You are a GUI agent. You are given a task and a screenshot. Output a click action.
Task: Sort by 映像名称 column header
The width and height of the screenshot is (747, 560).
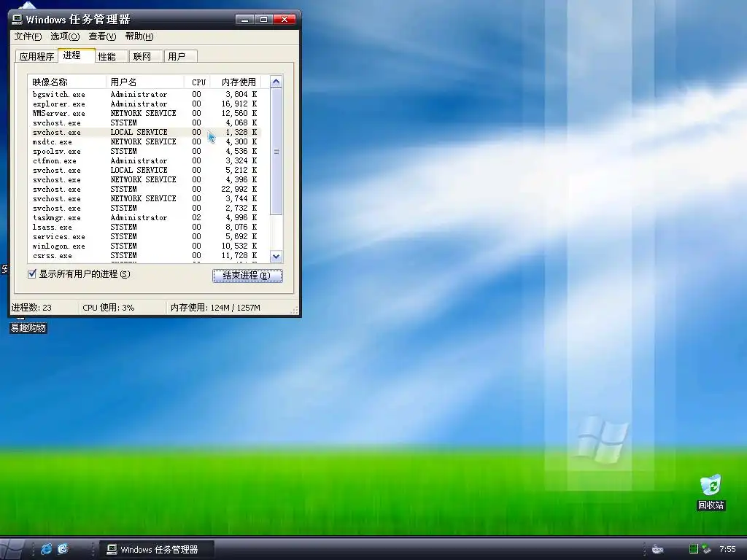[66, 82]
